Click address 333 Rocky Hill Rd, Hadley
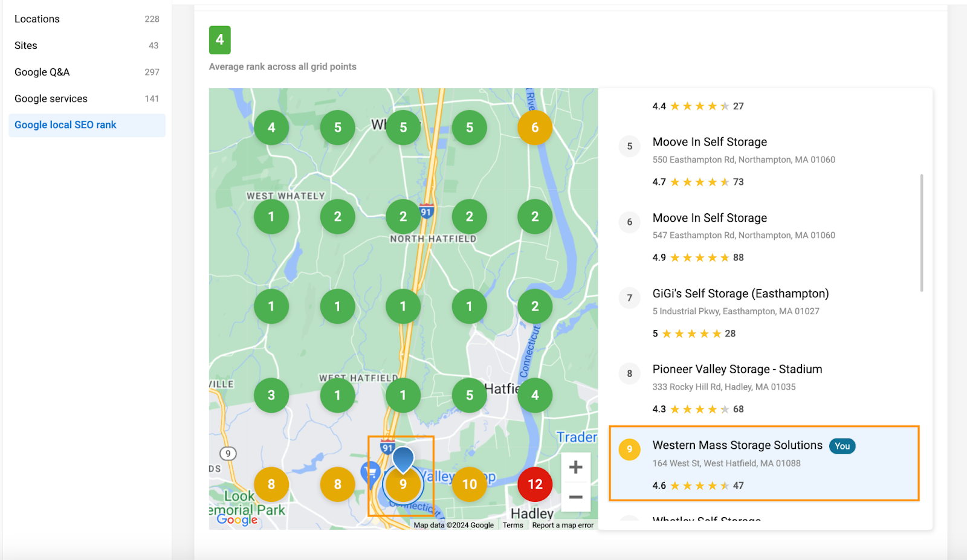 724,387
